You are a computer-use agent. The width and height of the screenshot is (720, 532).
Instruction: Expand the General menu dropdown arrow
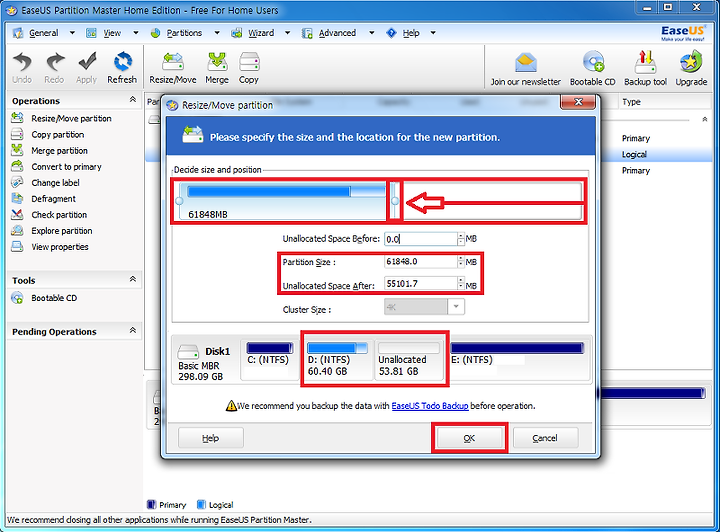pos(72,33)
